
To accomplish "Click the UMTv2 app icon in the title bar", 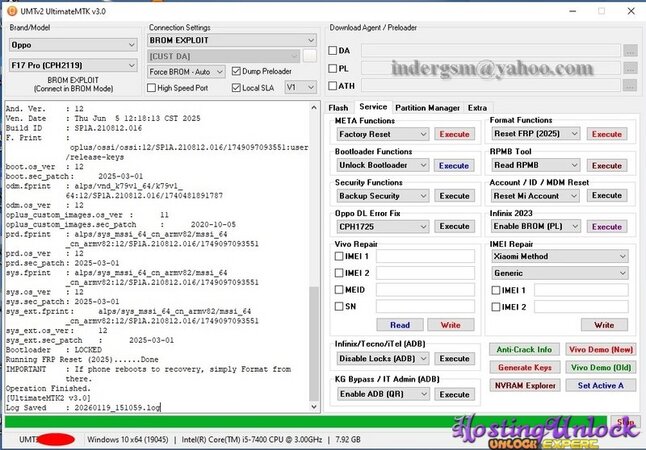I will point(8,7).
